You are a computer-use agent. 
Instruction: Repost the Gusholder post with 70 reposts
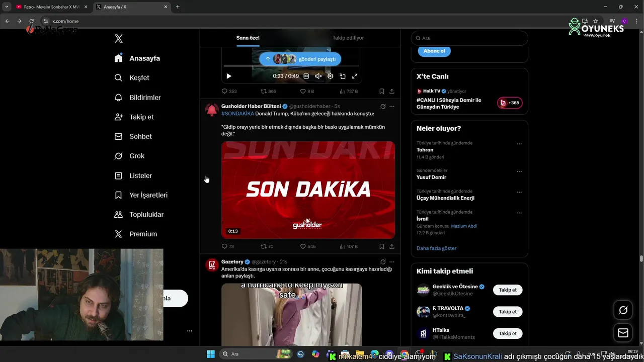(267, 246)
